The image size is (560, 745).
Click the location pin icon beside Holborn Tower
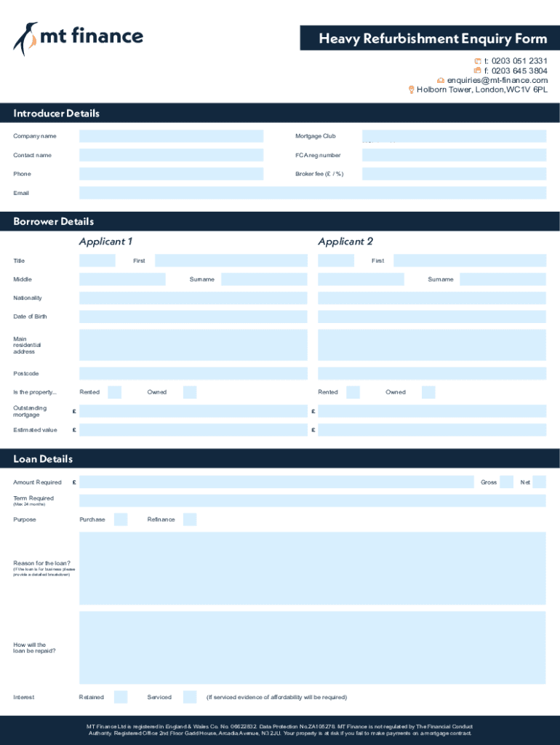click(x=412, y=89)
